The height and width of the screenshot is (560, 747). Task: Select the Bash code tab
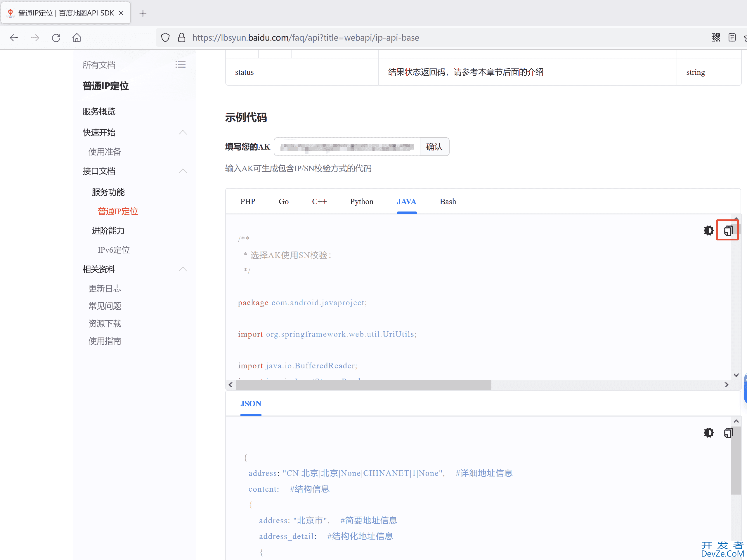[448, 202]
